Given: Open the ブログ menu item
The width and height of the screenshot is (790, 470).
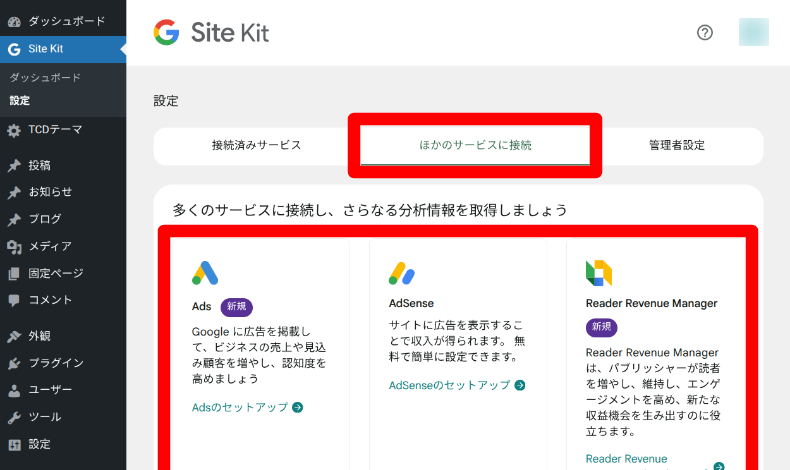Looking at the screenshot, I should point(63,220).
